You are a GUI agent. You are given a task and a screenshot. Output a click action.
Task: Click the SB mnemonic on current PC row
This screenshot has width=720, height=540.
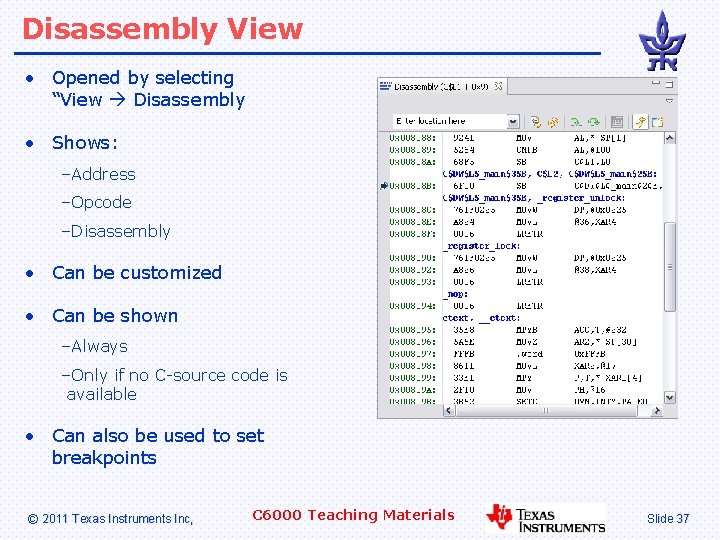click(521, 186)
